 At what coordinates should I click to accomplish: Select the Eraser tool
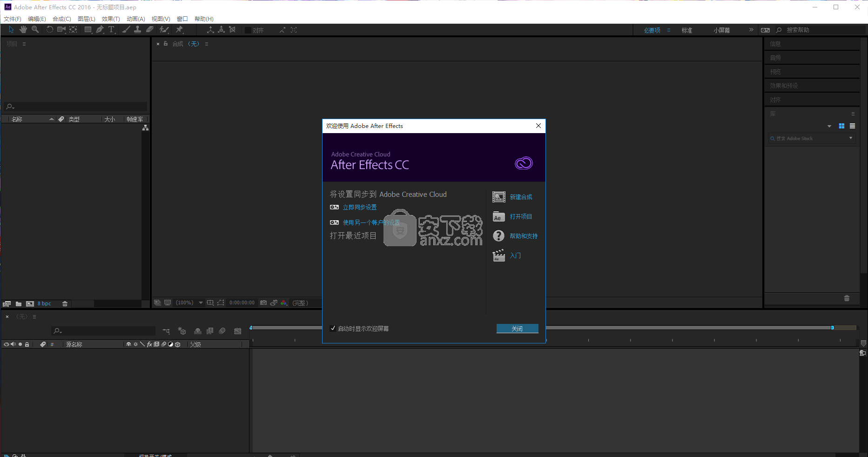[149, 29]
